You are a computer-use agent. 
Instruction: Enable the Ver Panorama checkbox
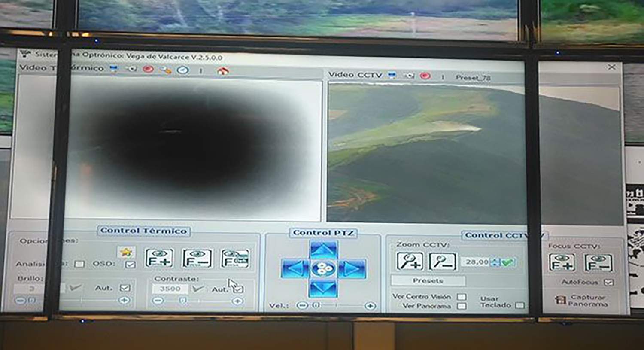click(462, 306)
